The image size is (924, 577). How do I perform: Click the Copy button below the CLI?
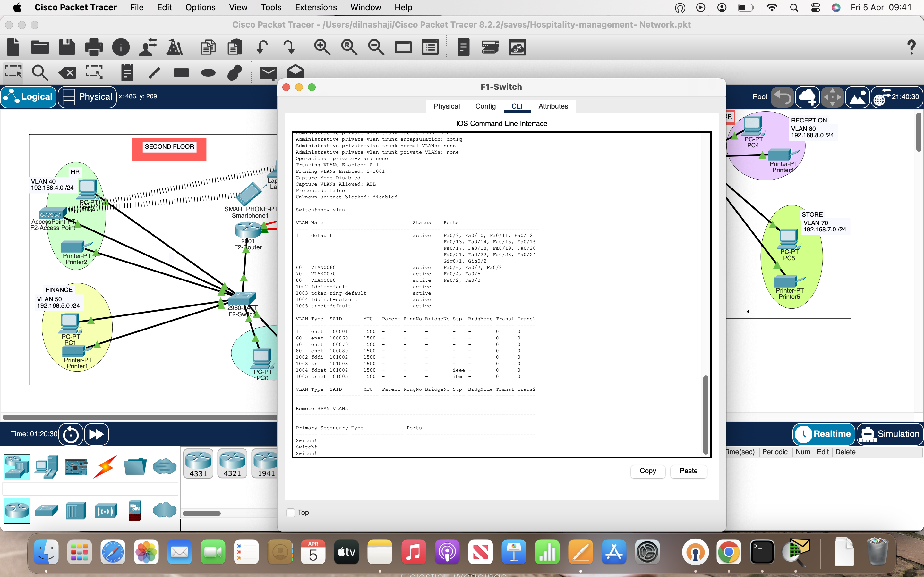click(647, 471)
